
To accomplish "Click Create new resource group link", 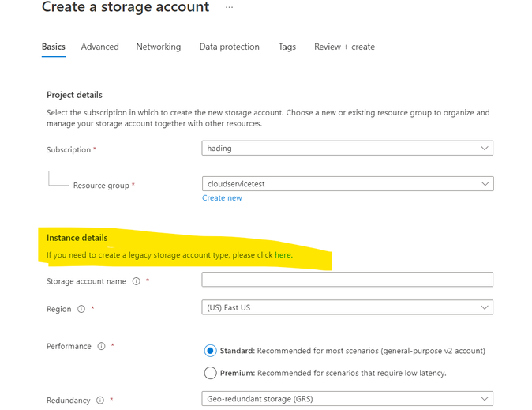I will tap(223, 198).
